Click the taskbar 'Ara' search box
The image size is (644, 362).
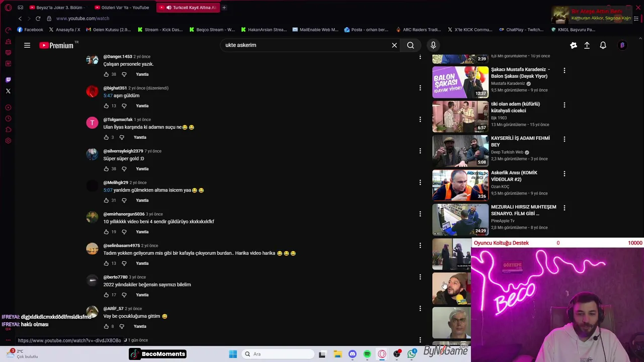coord(278,354)
